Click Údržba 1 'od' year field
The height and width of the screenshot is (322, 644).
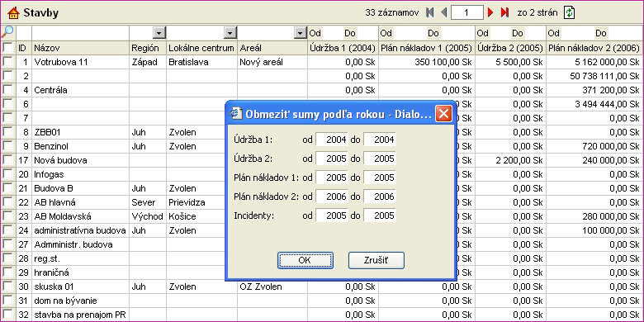[332, 140]
